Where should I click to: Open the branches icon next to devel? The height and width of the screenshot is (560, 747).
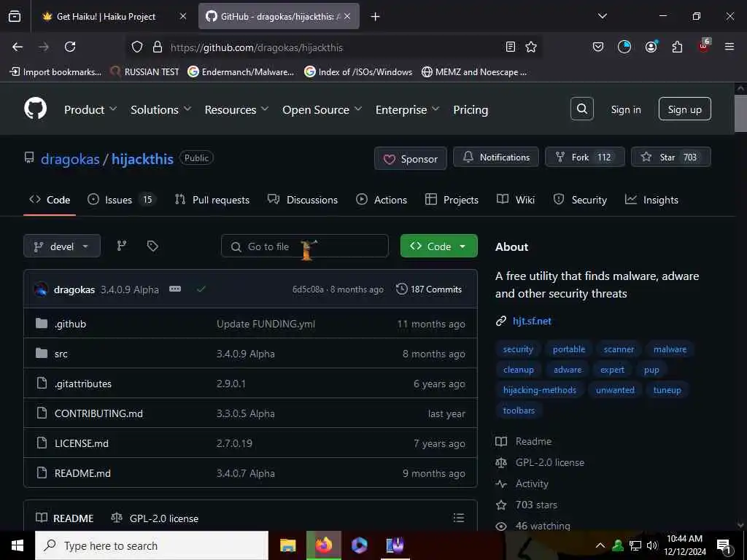pyautogui.click(x=122, y=246)
